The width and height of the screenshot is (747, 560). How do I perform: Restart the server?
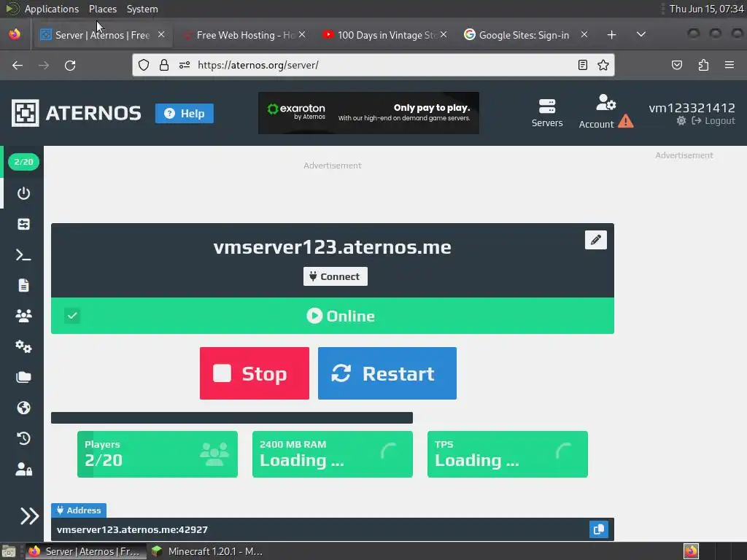[x=387, y=373]
